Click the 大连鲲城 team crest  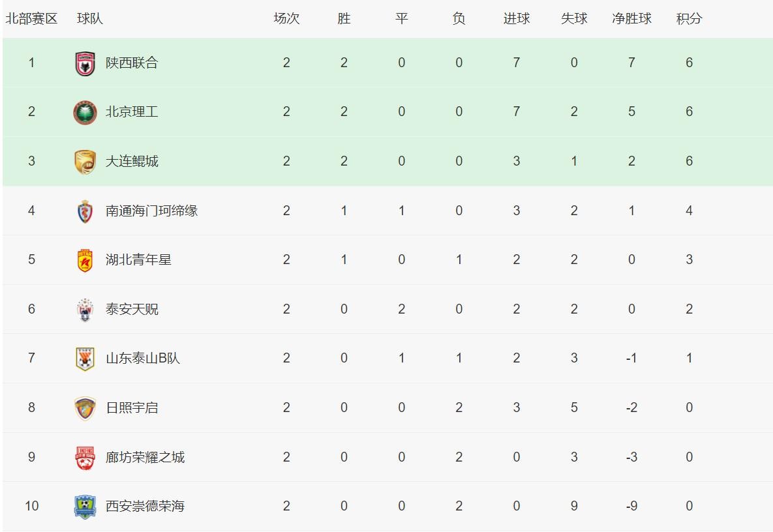pyautogui.click(x=85, y=162)
